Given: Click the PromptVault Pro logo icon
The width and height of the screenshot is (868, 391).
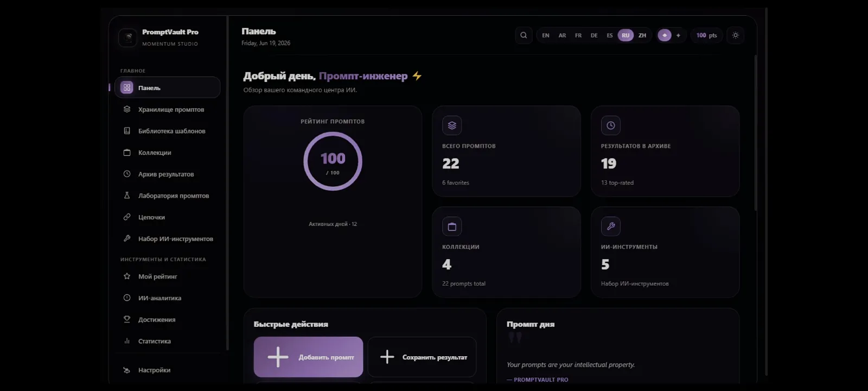Looking at the screenshot, I should (x=128, y=37).
